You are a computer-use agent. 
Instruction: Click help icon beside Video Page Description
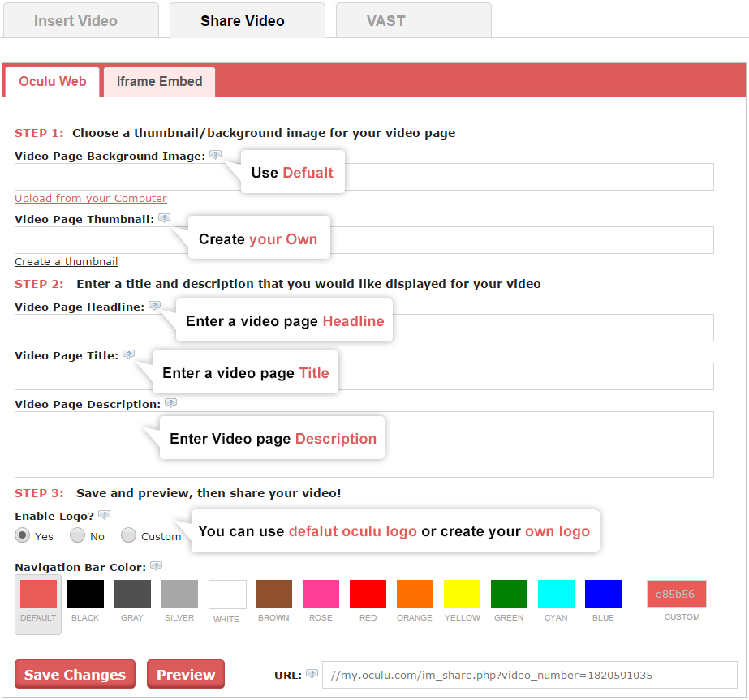tap(170, 403)
